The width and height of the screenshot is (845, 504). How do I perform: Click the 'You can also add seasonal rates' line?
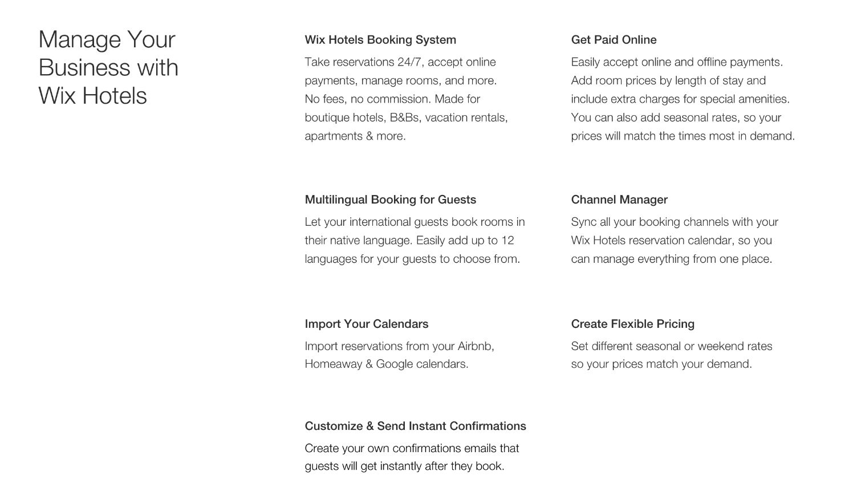676,117
